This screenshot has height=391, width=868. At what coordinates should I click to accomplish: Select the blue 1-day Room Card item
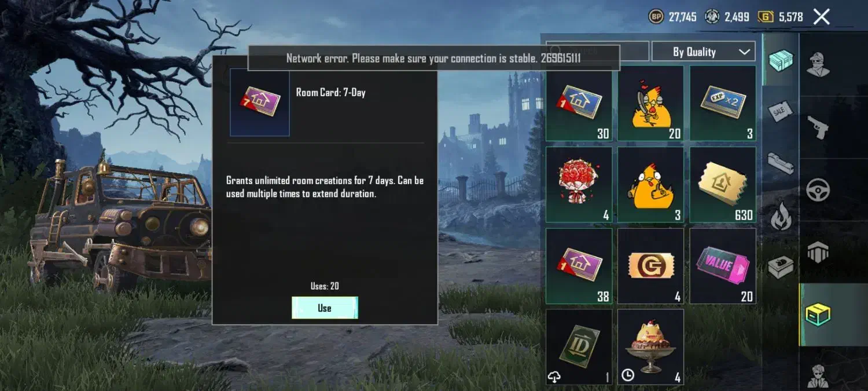pyautogui.click(x=579, y=103)
